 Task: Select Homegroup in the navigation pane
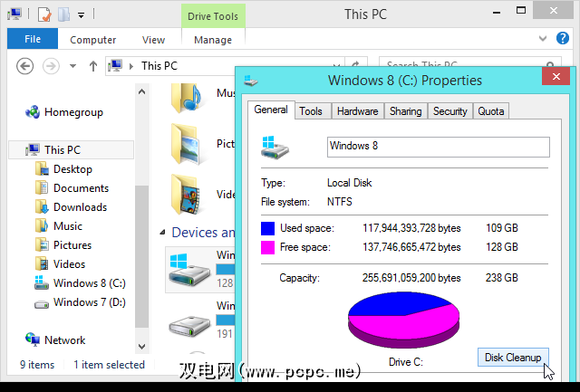point(73,112)
